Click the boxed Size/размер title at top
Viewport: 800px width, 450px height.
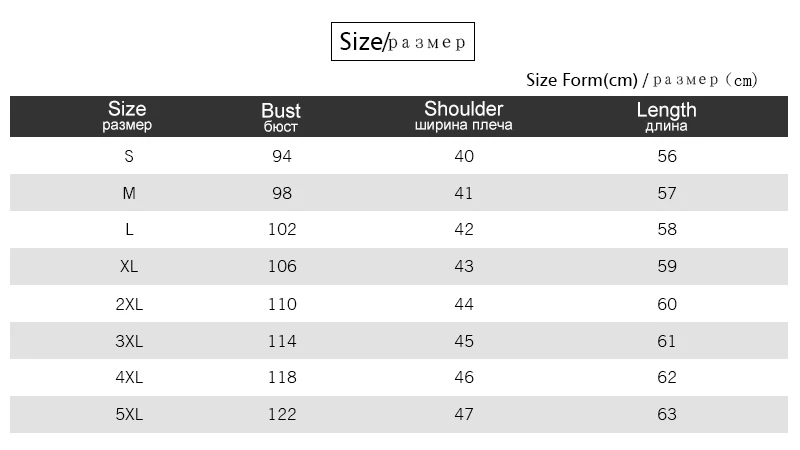pos(401,42)
